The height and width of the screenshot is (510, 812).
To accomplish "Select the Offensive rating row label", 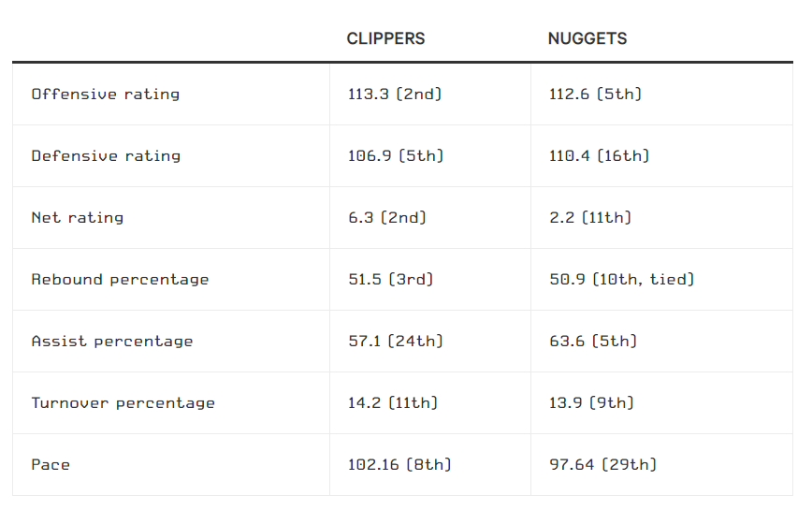I will point(105,94).
